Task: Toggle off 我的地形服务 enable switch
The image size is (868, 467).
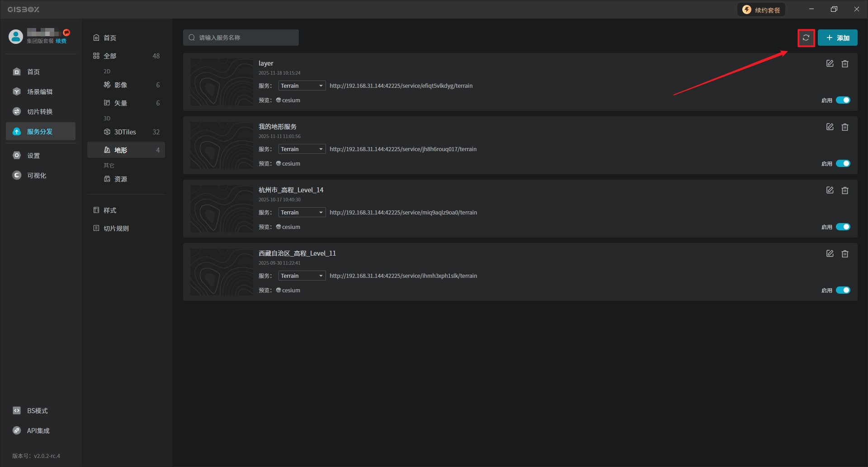Action: click(843, 164)
